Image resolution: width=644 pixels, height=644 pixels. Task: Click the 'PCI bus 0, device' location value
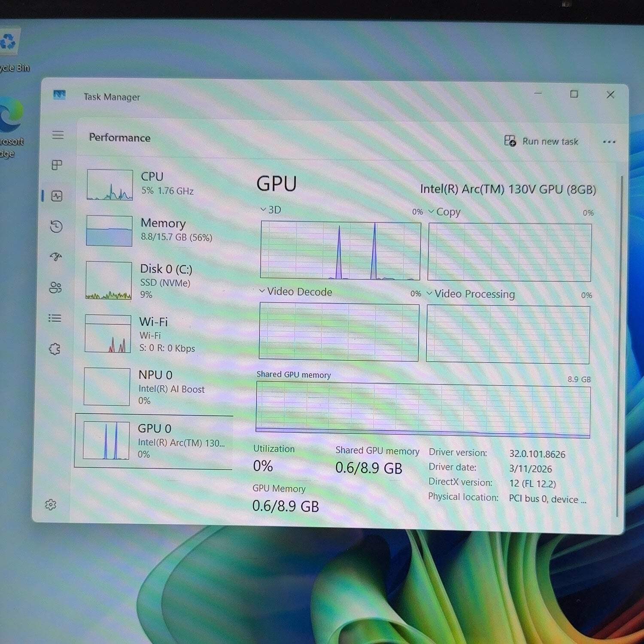click(547, 499)
